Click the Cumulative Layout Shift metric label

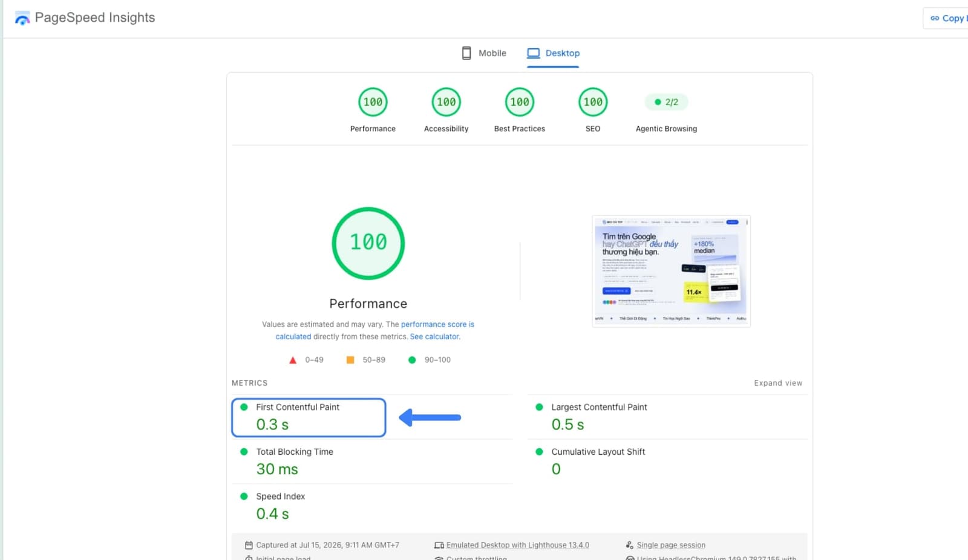pyautogui.click(x=598, y=452)
